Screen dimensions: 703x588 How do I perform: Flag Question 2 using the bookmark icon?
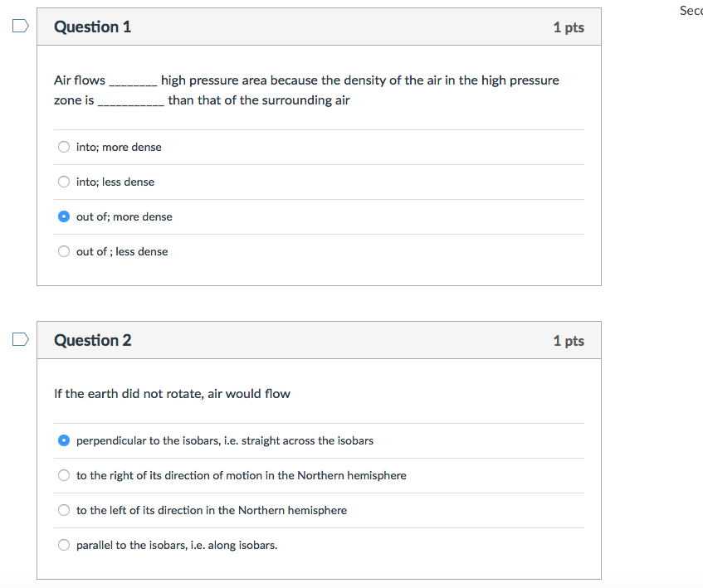point(19,338)
